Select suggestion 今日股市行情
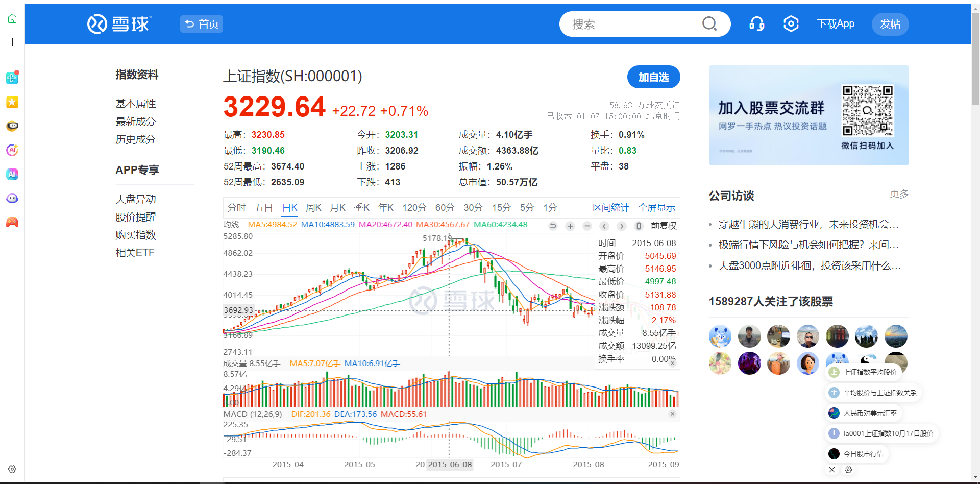The image size is (980, 484). [857, 454]
